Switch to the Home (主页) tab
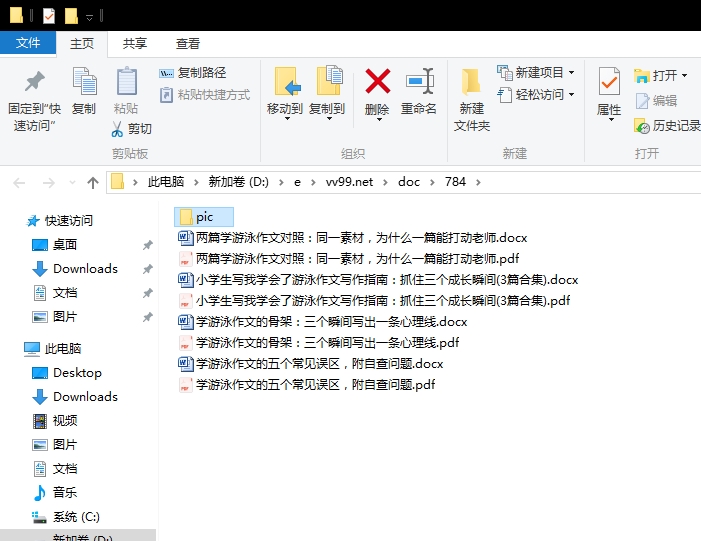 pos(82,44)
